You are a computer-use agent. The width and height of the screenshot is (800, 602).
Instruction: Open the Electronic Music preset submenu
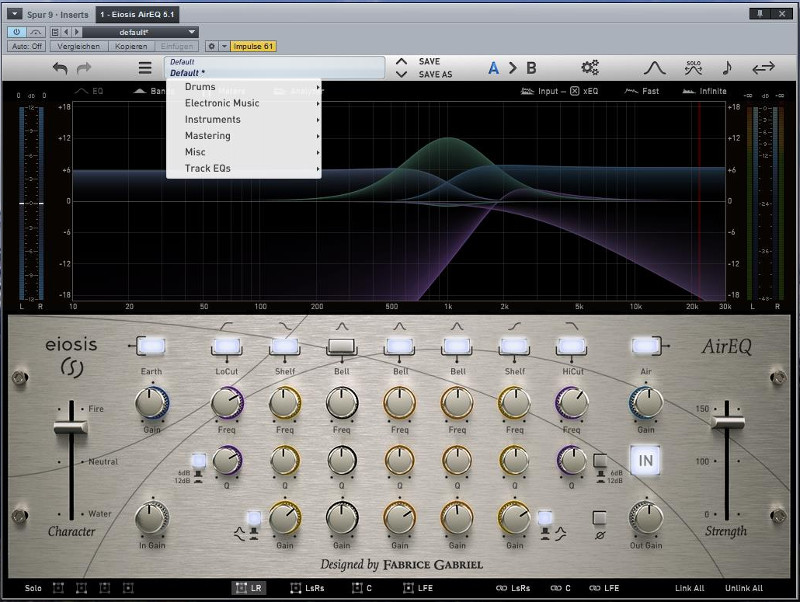click(x=244, y=103)
